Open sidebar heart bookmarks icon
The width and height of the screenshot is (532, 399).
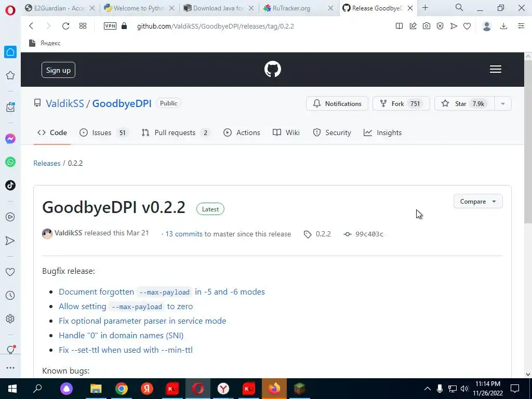coord(10,272)
